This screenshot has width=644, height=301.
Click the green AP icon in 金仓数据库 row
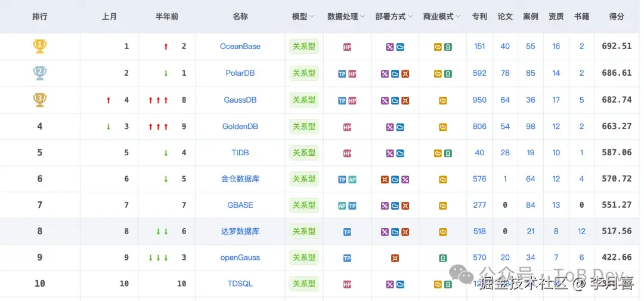352,180
